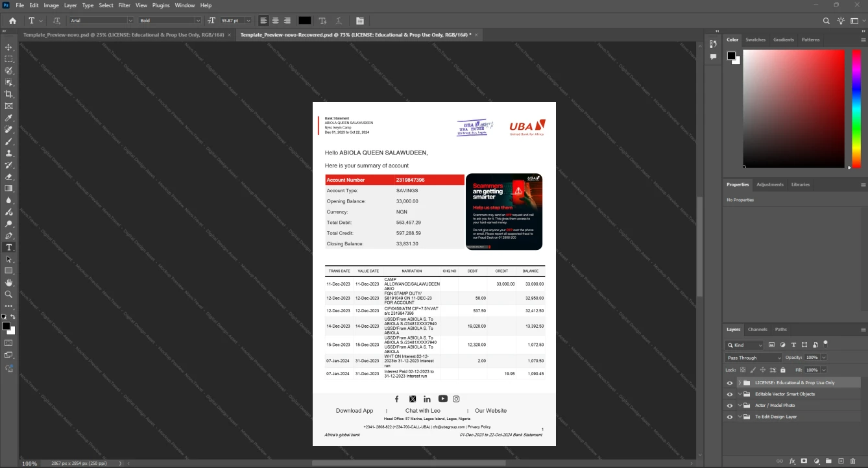The width and height of the screenshot is (868, 468).
Task: Select the Gradient tool
Action: [x=9, y=188]
